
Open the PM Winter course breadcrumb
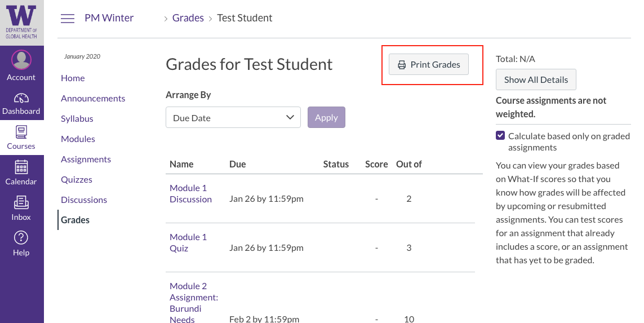(x=109, y=18)
